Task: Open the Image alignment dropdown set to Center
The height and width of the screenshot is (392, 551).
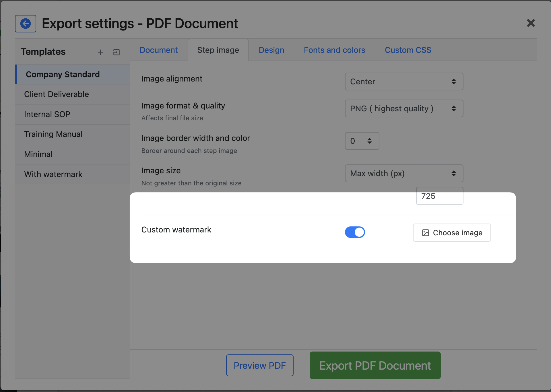Action: pyautogui.click(x=404, y=81)
